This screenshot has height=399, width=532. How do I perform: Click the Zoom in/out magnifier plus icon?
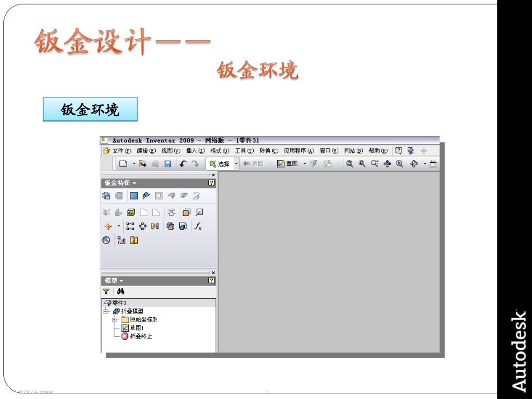[375, 164]
